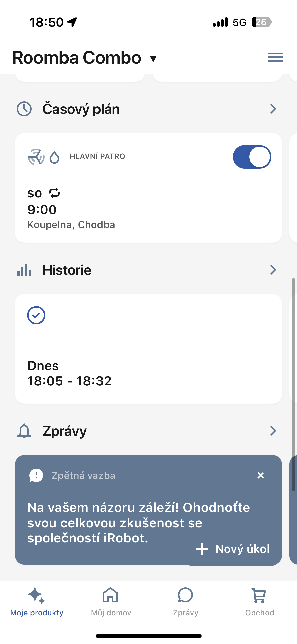Open Zprávy section via chevron

tap(273, 431)
